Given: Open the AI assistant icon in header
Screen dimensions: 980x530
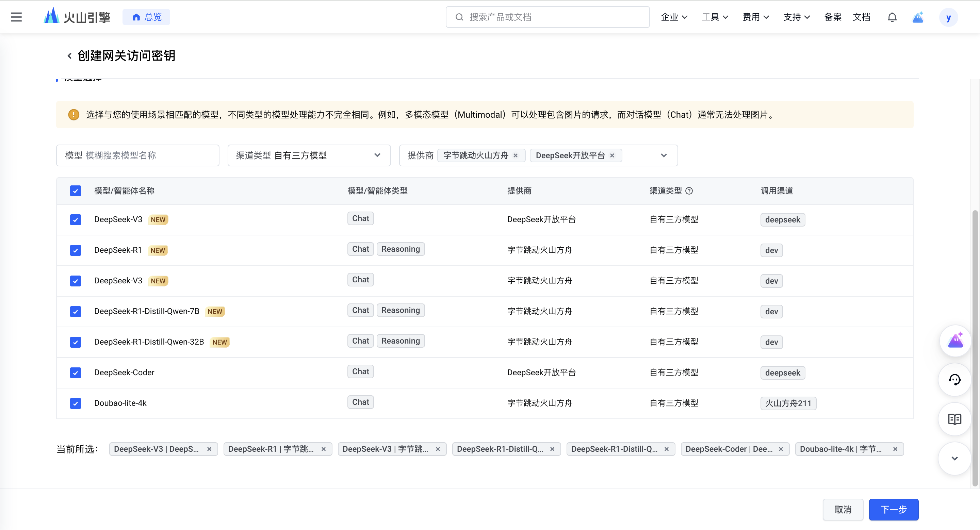Looking at the screenshot, I should coord(918,17).
